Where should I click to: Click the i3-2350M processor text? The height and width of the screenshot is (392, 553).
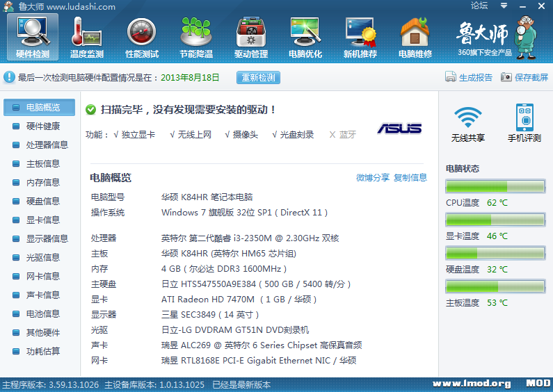click(x=250, y=238)
